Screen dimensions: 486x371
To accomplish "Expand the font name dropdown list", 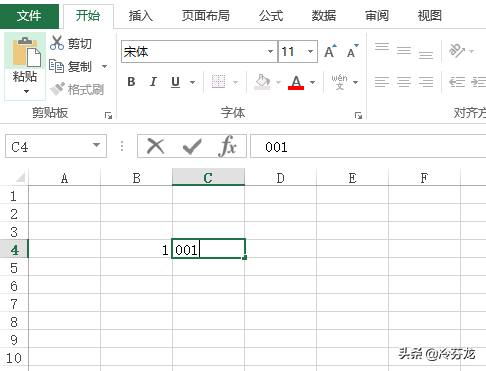I will click(x=270, y=52).
